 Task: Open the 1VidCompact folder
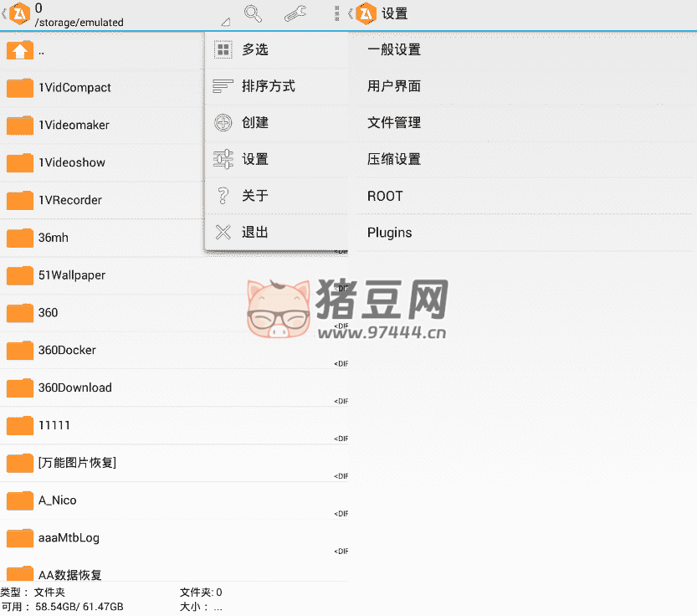(102, 88)
